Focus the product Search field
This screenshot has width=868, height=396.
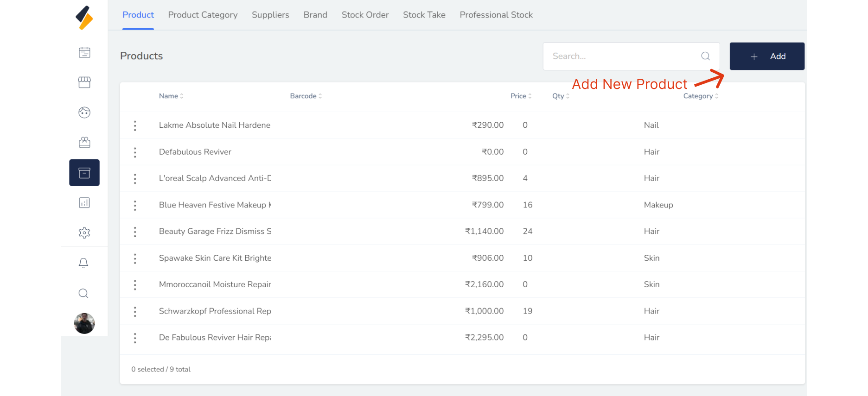[x=624, y=56]
